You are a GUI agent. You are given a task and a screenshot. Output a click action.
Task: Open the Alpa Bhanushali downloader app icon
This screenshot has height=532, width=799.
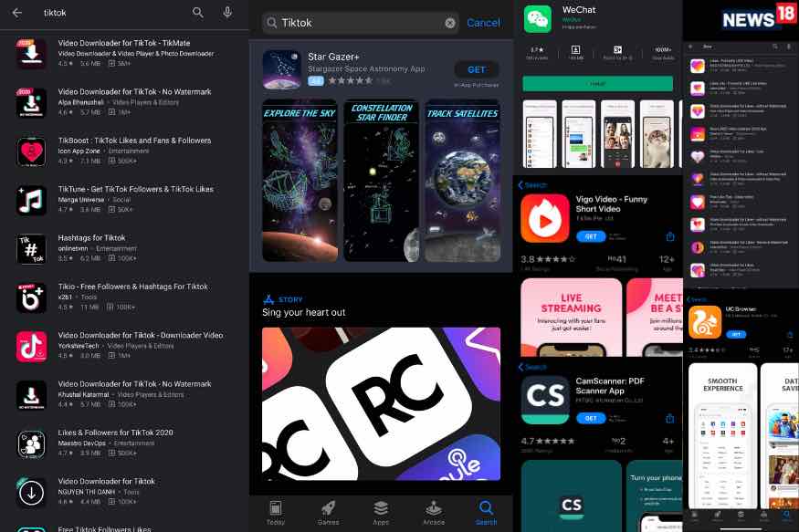pyautogui.click(x=32, y=102)
